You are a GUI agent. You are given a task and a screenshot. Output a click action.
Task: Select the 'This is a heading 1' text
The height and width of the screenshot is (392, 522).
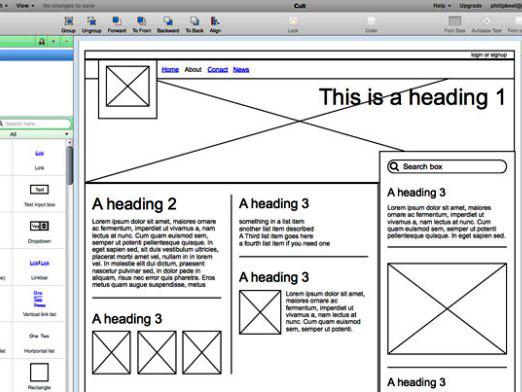click(412, 97)
